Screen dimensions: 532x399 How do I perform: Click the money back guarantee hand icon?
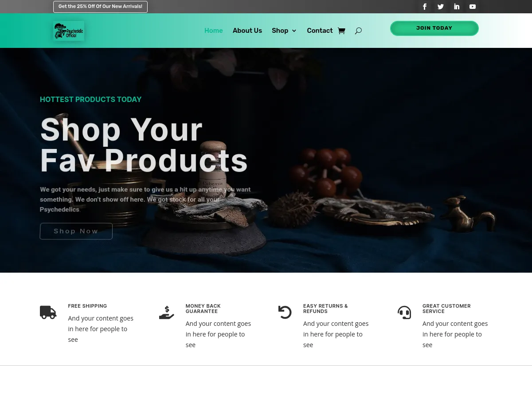point(167,312)
